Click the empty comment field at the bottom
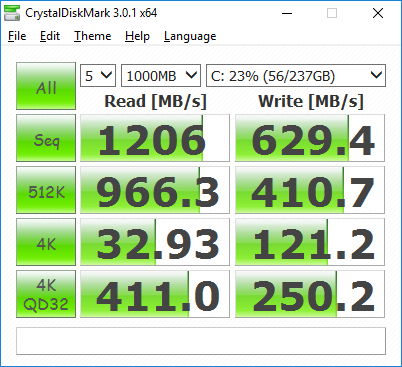This screenshot has height=367, width=402. (x=201, y=341)
